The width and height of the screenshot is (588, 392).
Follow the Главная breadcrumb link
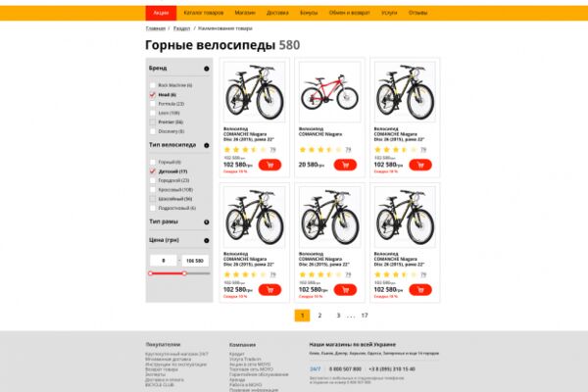[x=155, y=28]
